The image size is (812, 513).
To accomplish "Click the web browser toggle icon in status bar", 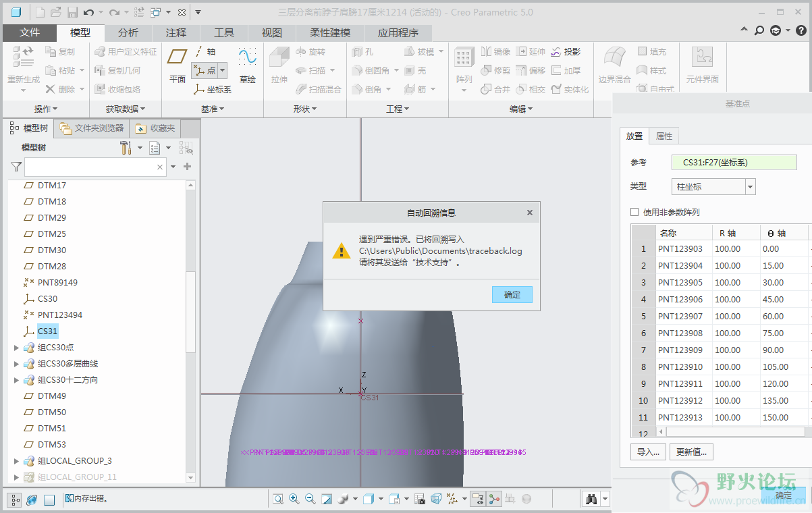I will click(32, 500).
